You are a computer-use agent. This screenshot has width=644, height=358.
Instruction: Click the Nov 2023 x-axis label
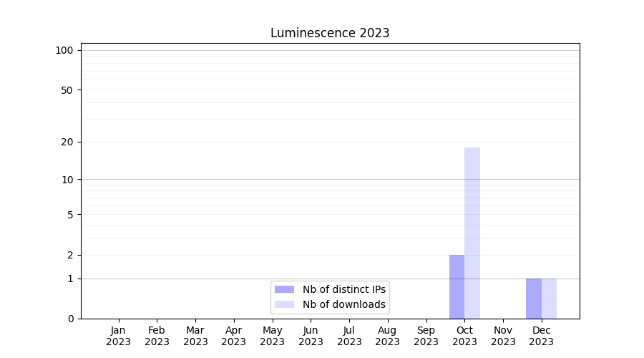pyautogui.click(x=503, y=336)
